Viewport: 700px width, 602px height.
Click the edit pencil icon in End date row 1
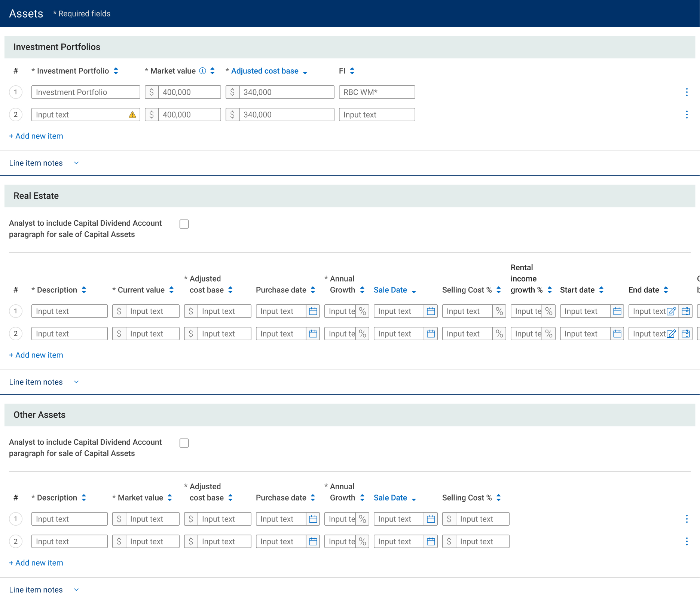(x=672, y=311)
